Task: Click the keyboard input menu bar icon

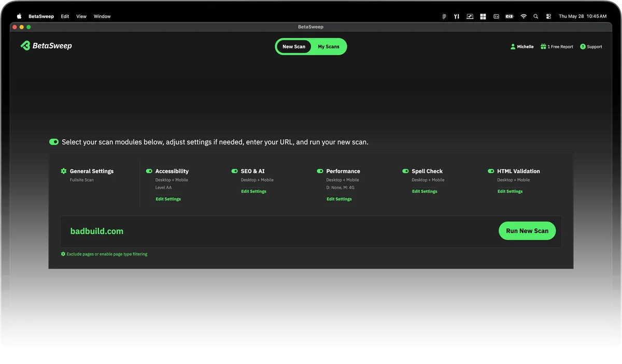Action: (496, 17)
